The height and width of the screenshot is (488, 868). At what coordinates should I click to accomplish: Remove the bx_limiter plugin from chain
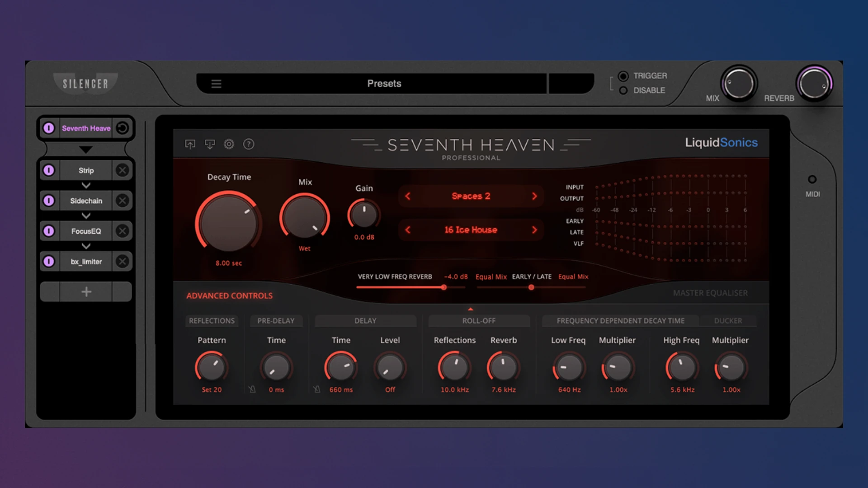coord(122,261)
